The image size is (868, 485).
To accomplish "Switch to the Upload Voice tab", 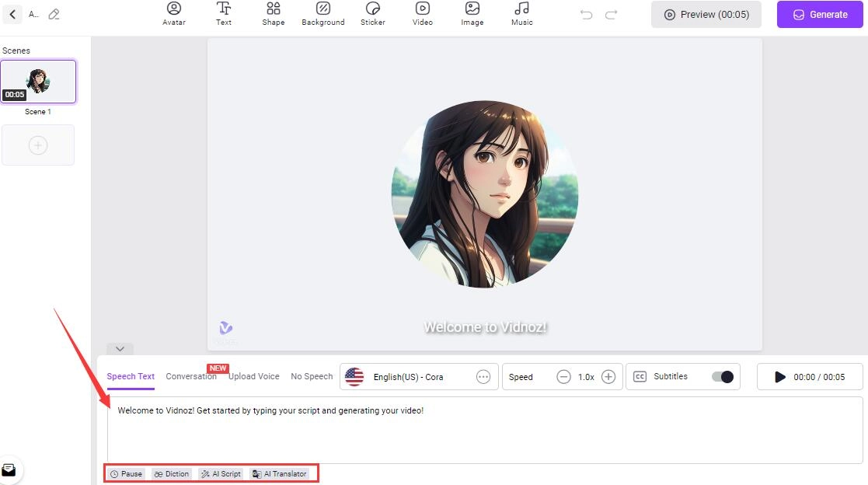I will point(253,376).
